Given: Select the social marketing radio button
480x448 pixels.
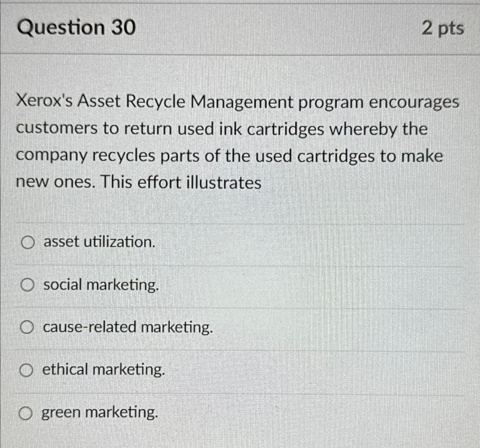Looking at the screenshot, I should click(x=27, y=285).
